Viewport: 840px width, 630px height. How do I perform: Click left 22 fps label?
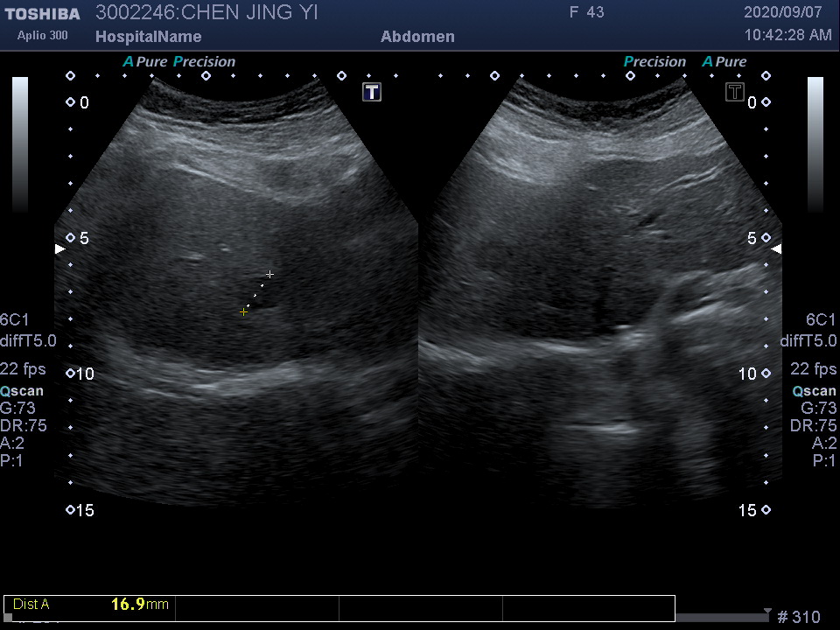pyautogui.click(x=23, y=368)
